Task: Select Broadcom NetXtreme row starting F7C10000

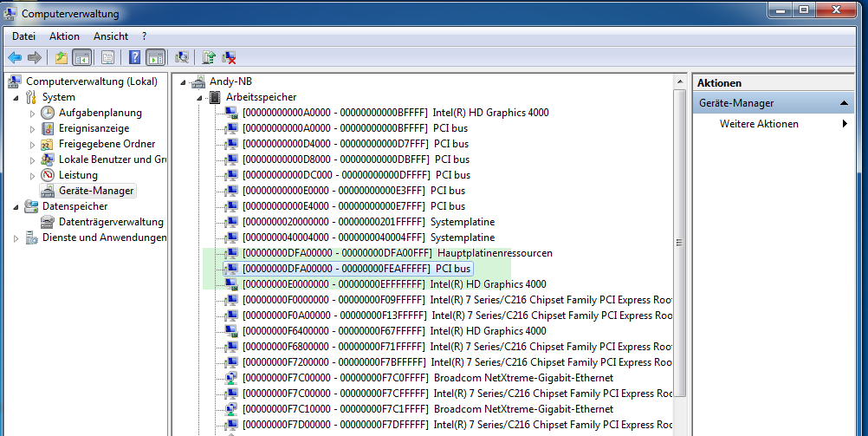Action: 428,409
